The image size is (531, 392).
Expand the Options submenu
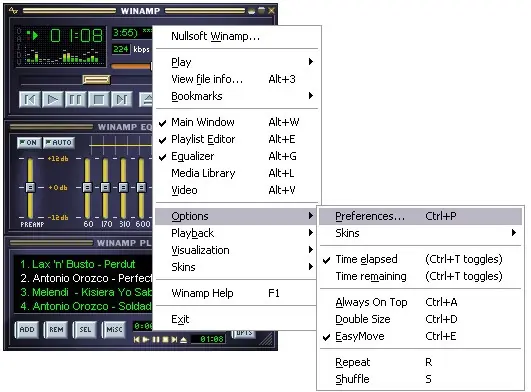coord(236,216)
